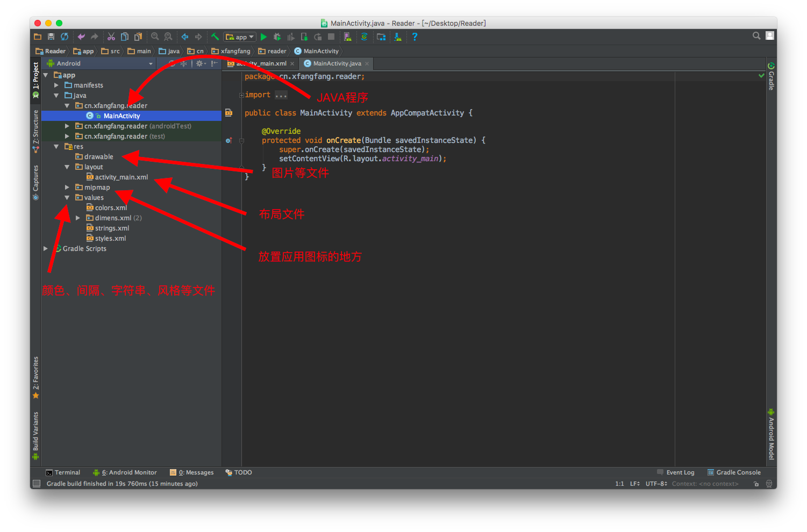807x532 pixels.
Task: Sync project with Gradle files icon
Action: [x=365, y=37]
